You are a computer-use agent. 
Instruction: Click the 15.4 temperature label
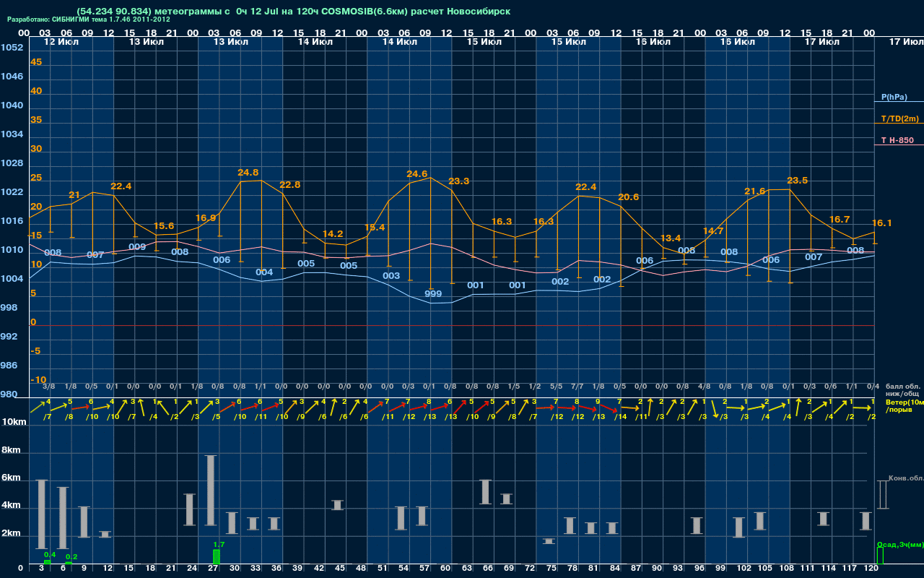375,228
